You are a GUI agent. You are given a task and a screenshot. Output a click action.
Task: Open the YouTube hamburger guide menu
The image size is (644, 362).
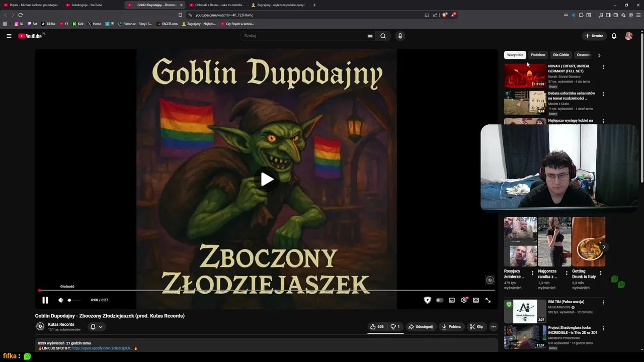pos(9,36)
